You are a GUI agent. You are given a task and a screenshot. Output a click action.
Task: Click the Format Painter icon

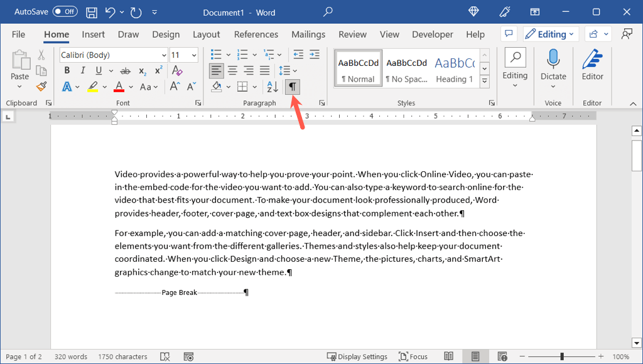pos(41,87)
